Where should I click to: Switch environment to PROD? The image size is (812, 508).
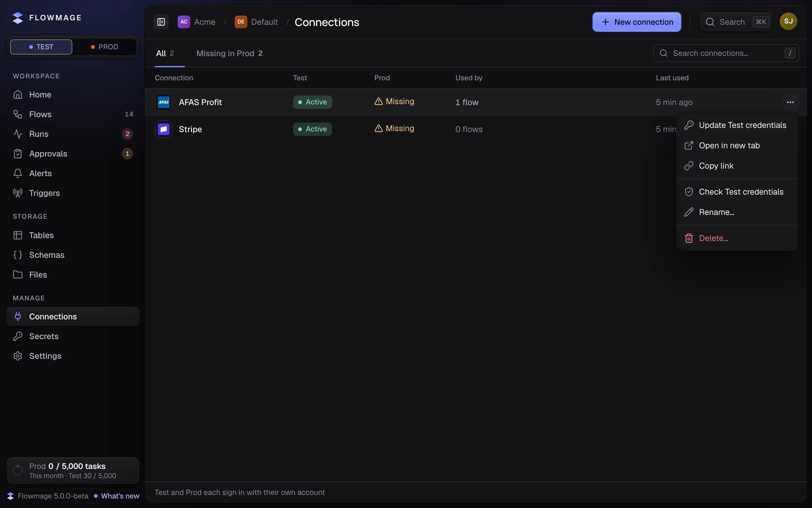pos(104,47)
